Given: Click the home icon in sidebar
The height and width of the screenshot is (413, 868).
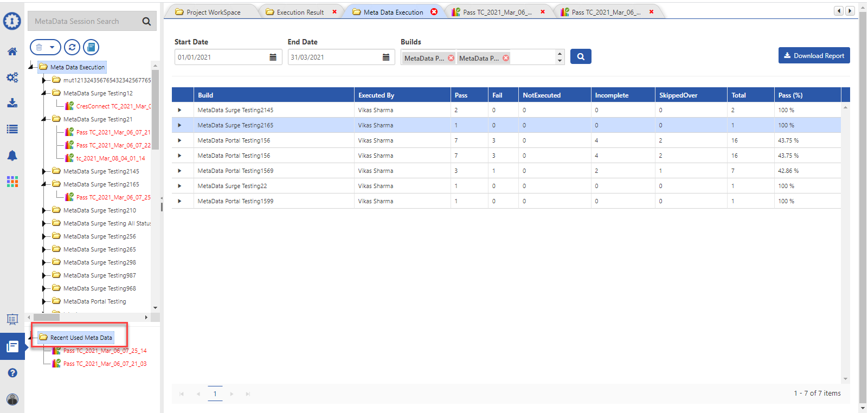Looking at the screenshot, I should pyautogui.click(x=12, y=51).
